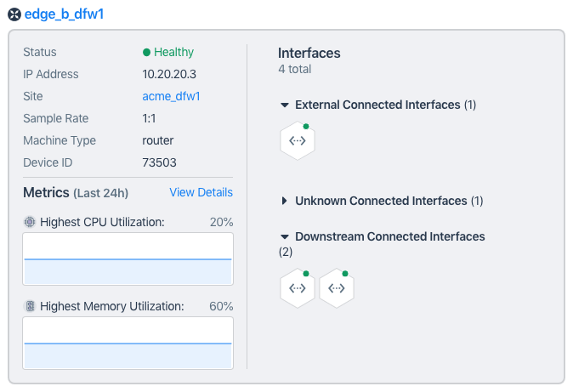Click the 20% CPU utilization value
Viewport: 573px width, 392px height.
point(221,222)
